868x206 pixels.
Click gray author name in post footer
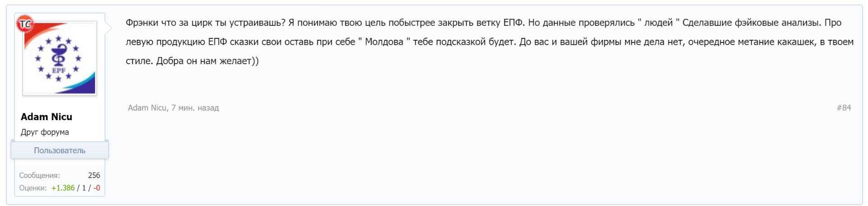tap(147, 108)
